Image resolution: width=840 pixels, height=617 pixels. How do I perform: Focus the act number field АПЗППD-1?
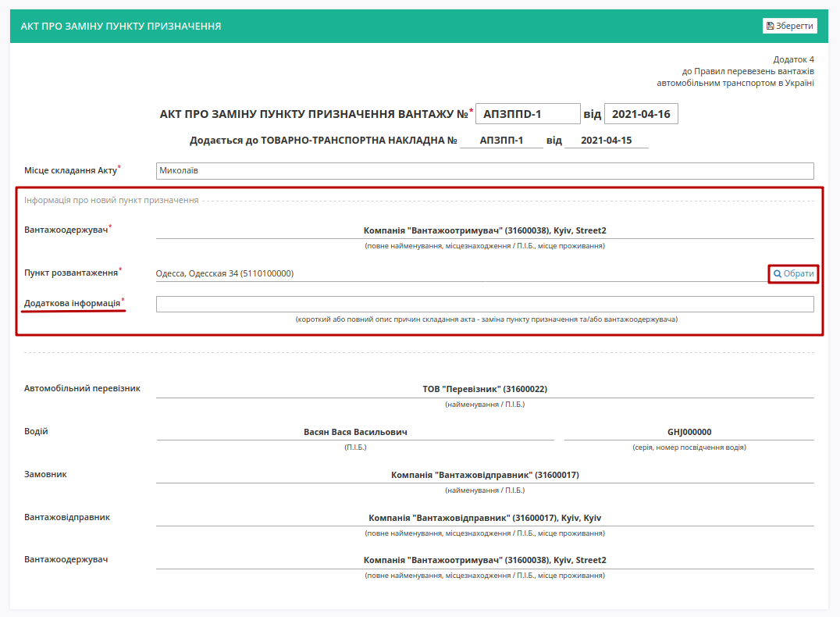(528, 114)
